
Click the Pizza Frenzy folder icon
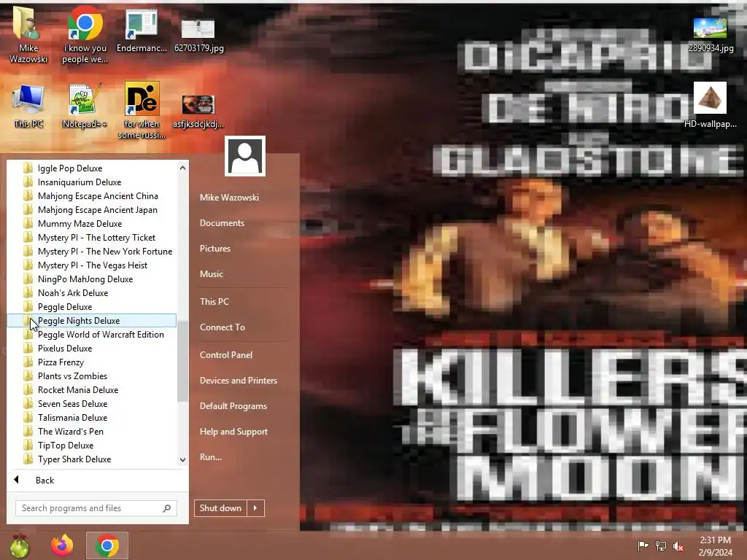[28, 362]
